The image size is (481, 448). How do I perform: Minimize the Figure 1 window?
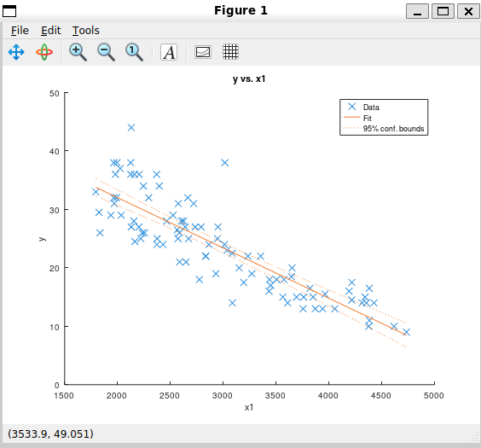[x=418, y=11]
